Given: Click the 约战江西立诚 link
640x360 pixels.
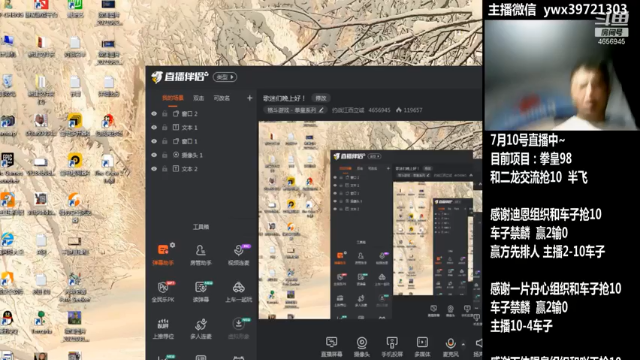Looking at the screenshot, I should tap(348, 110).
